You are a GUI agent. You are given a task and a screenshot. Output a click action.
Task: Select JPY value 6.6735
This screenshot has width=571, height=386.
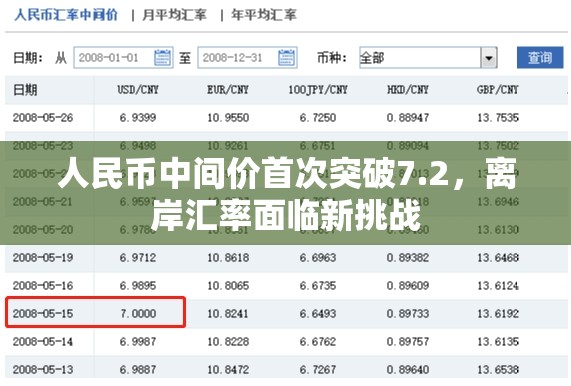tap(318, 286)
